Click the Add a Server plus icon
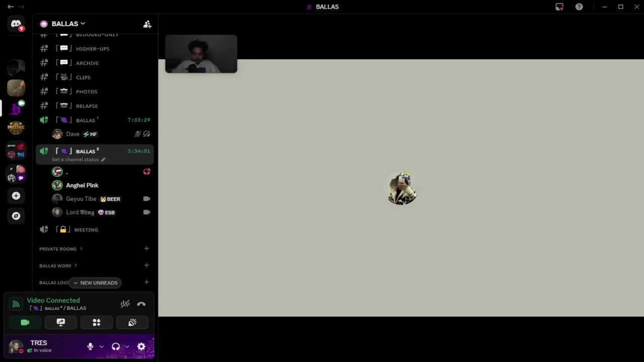This screenshot has width=644, height=362. [16, 196]
